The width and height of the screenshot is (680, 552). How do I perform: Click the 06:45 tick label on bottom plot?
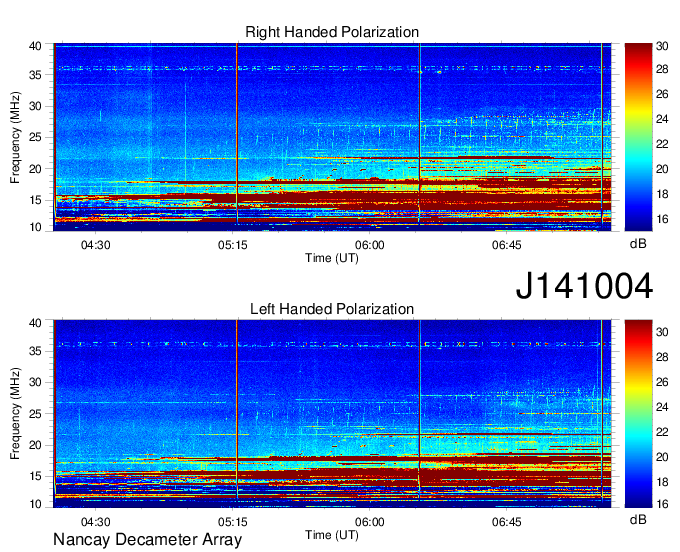pos(507,522)
